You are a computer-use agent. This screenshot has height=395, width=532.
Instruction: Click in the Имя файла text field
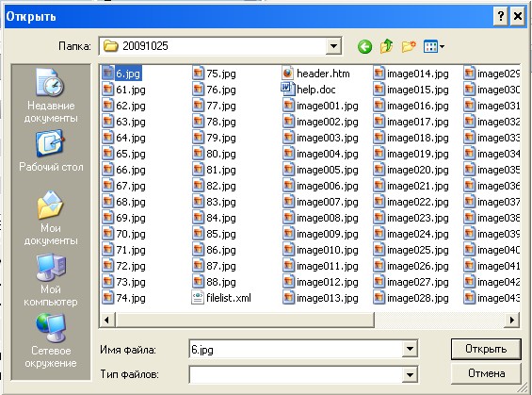[x=295, y=349]
